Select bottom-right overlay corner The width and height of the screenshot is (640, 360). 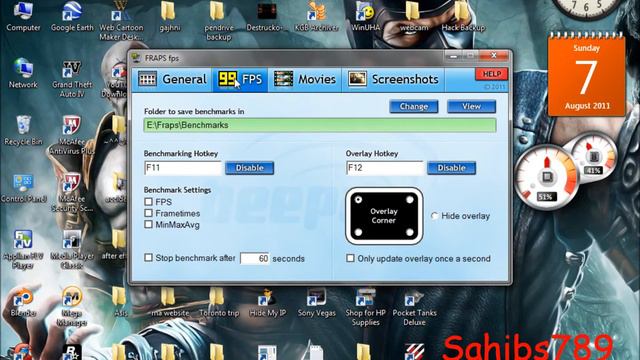[410, 233]
